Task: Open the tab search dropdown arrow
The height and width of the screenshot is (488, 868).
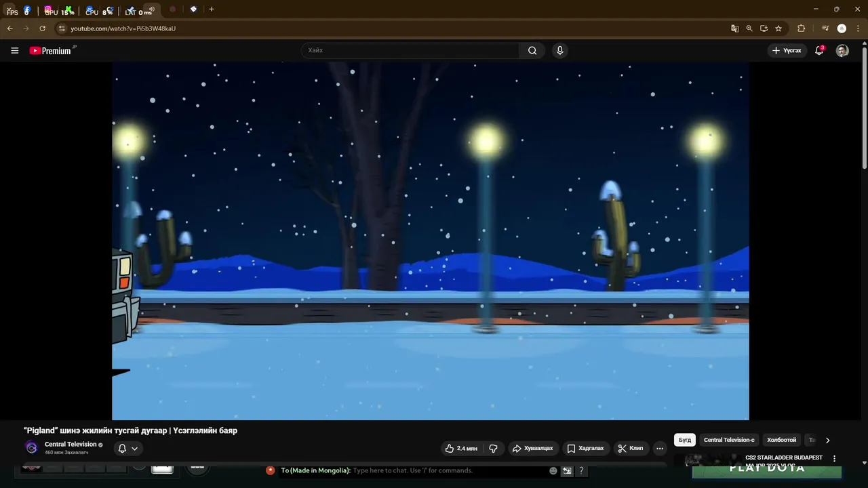Action: click(x=9, y=9)
